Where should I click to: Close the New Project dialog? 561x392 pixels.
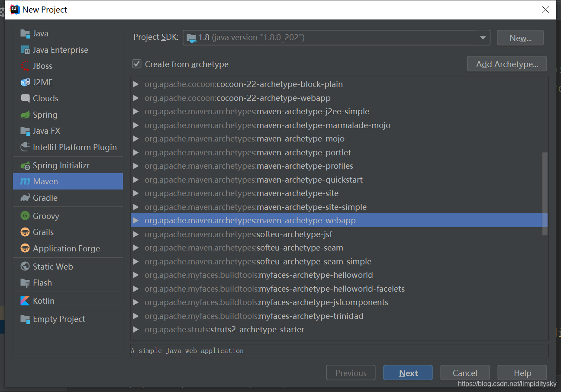click(545, 10)
